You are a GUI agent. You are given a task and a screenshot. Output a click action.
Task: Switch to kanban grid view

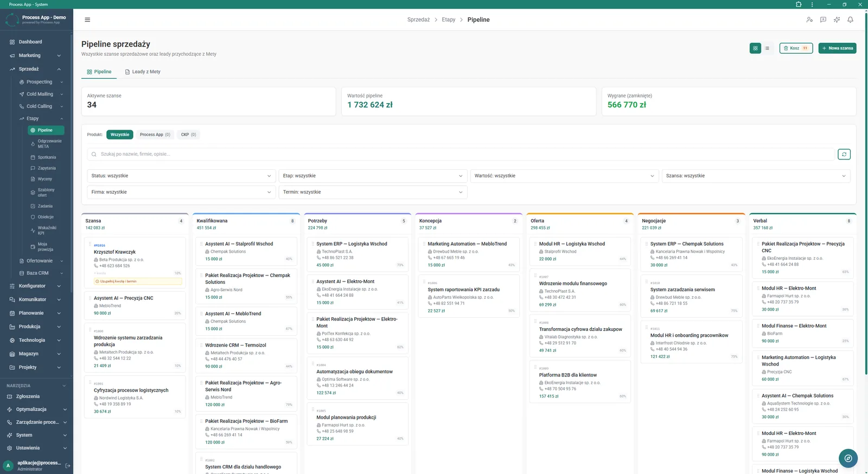755,48
